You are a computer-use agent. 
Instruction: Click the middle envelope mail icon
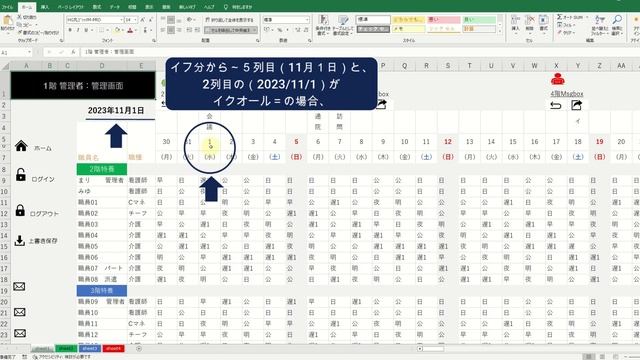coord(20,312)
